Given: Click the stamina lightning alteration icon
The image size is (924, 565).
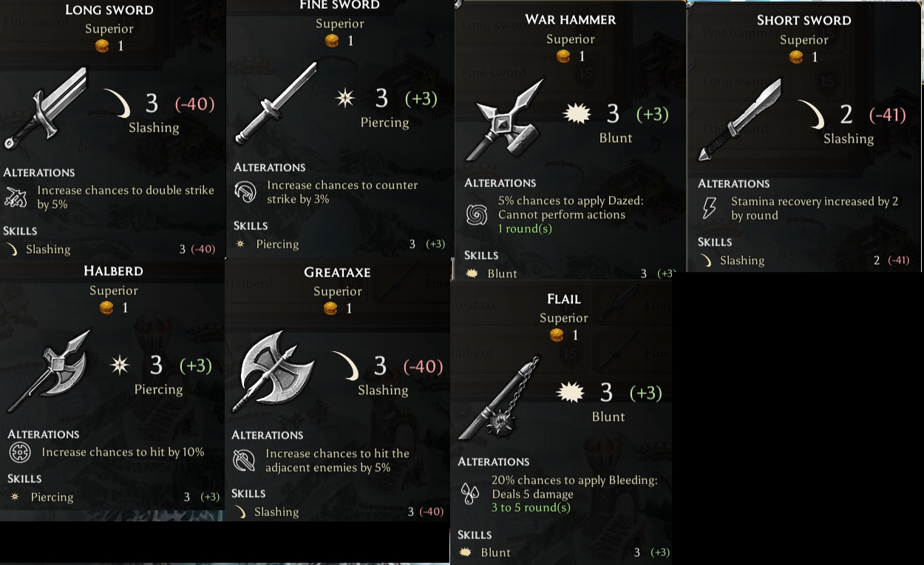Looking at the screenshot, I should click(708, 209).
